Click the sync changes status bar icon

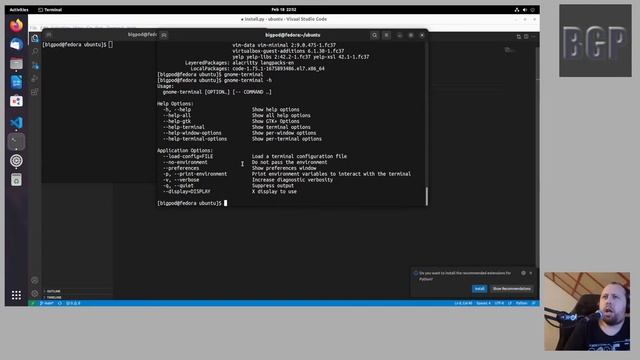(60, 303)
